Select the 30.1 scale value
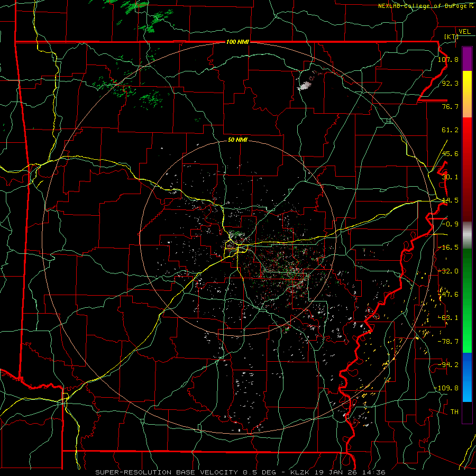476x476 pixels. click(x=450, y=177)
